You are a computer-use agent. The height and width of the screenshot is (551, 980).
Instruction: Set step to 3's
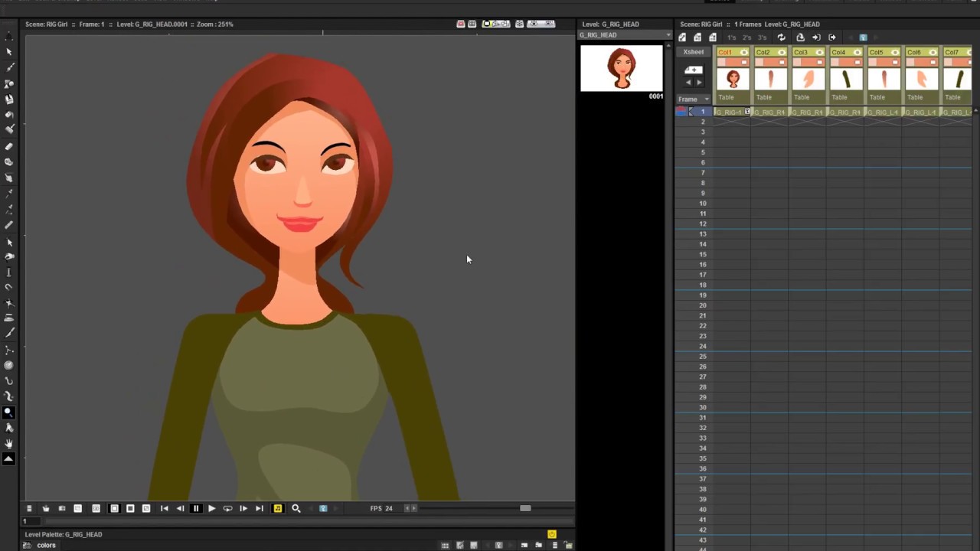762,37
